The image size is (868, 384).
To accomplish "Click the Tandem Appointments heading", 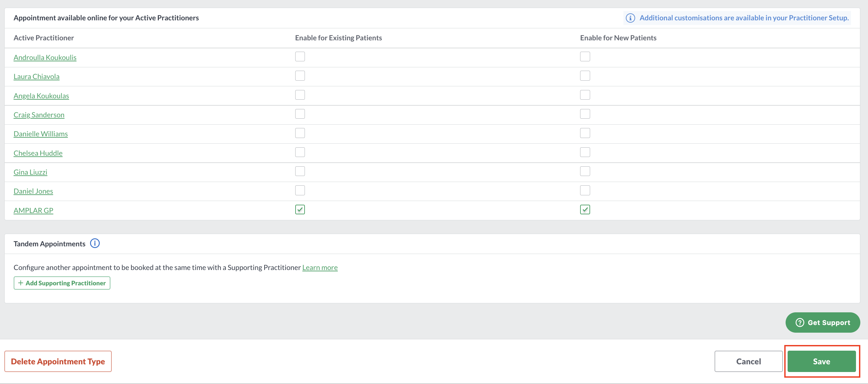I will tap(49, 244).
